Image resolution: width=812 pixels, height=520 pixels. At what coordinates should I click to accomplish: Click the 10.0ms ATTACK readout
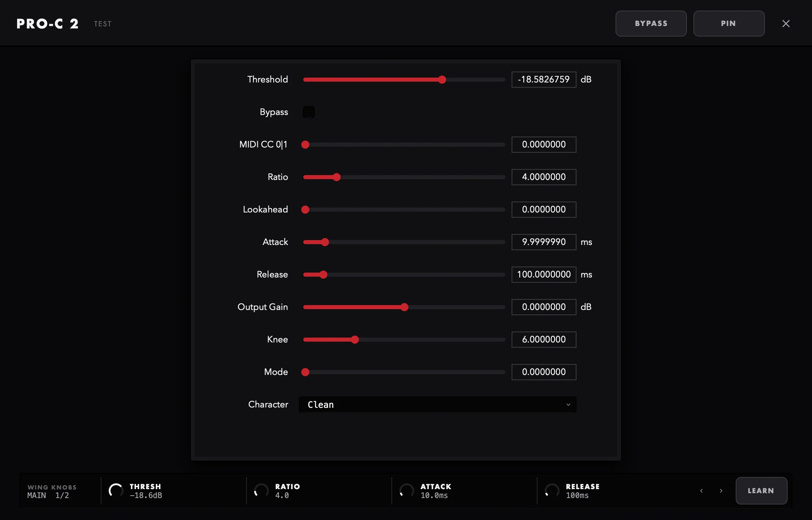coord(434,496)
